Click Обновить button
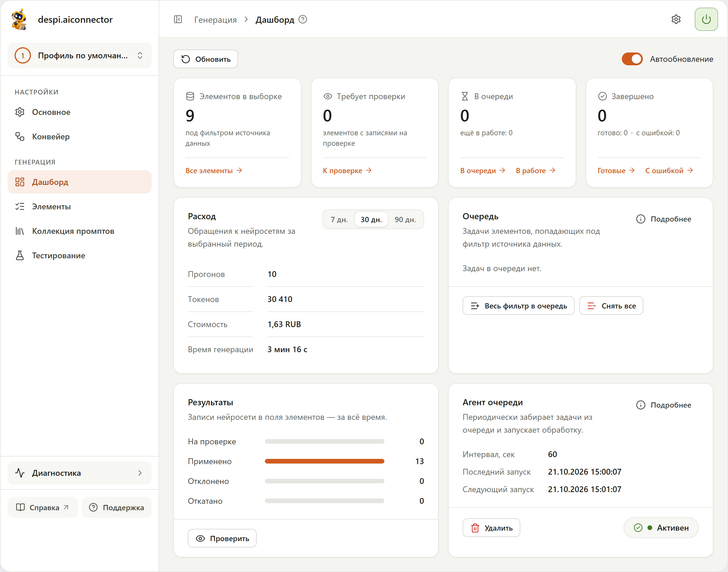This screenshot has height=572, width=728. (x=206, y=59)
